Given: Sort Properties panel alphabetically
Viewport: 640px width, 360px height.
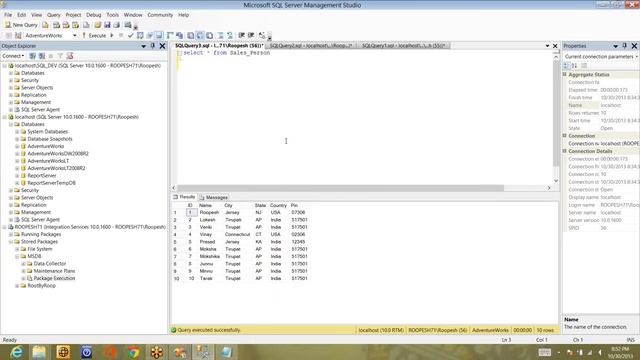Looking at the screenshot, I should (574, 66).
